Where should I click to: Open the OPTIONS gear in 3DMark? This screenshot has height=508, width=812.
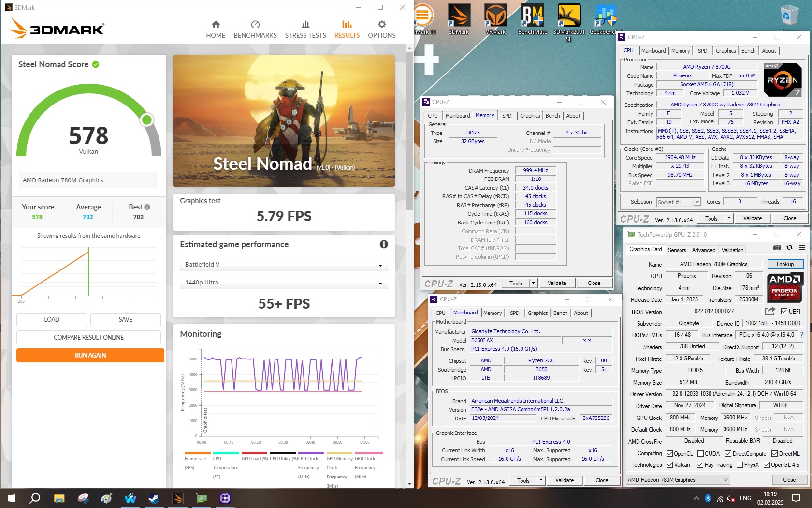pos(382,30)
